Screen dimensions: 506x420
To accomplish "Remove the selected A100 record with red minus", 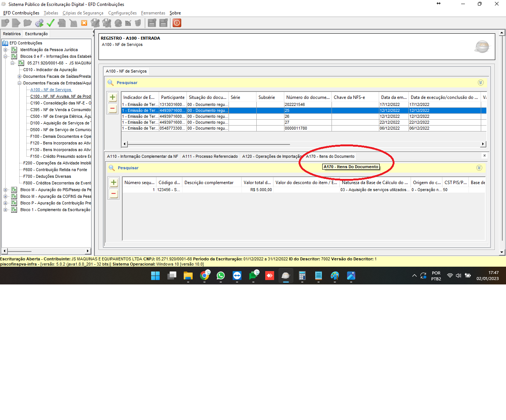I will click(x=113, y=109).
